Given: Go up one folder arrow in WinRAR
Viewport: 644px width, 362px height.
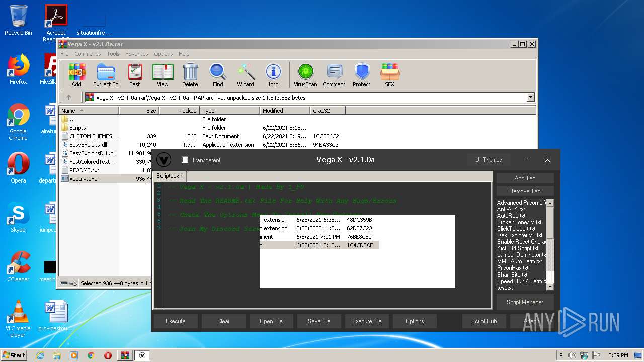Looking at the screenshot, I should point(69,97).
